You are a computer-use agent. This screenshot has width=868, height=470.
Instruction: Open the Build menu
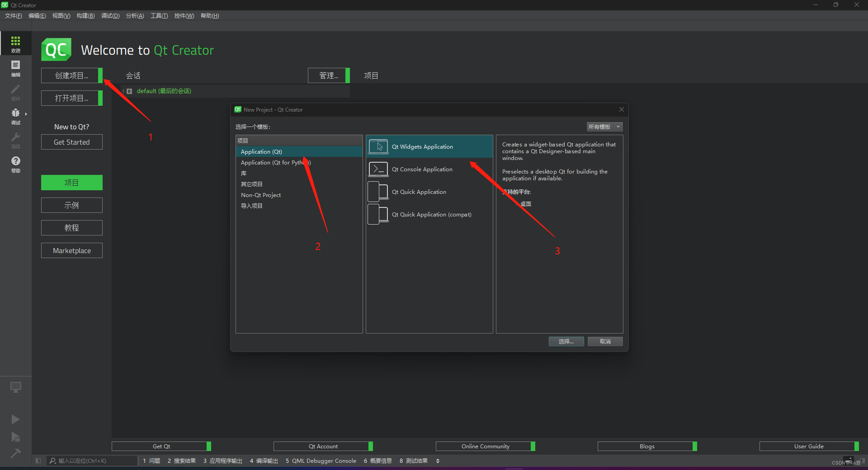pos(85,15)
